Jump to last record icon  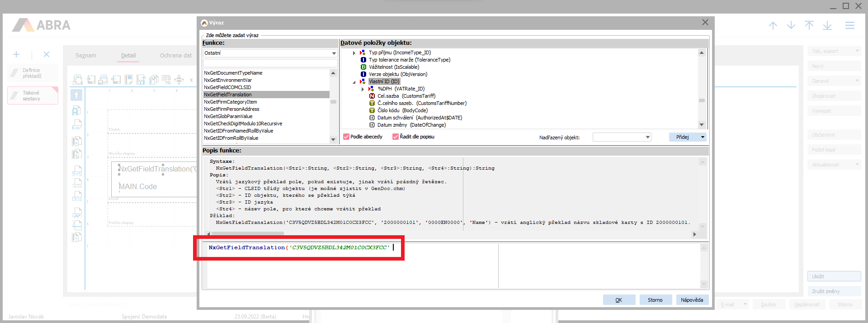[827, 25]
